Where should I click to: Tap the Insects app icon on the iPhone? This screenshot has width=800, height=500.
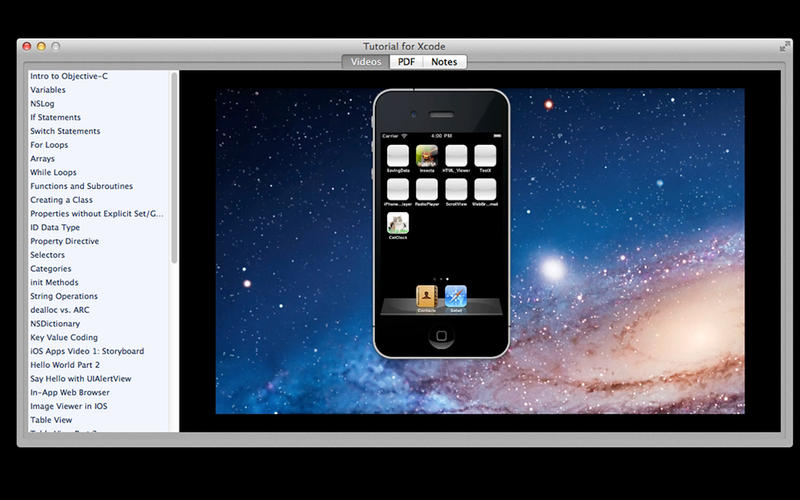coord(427,155)
